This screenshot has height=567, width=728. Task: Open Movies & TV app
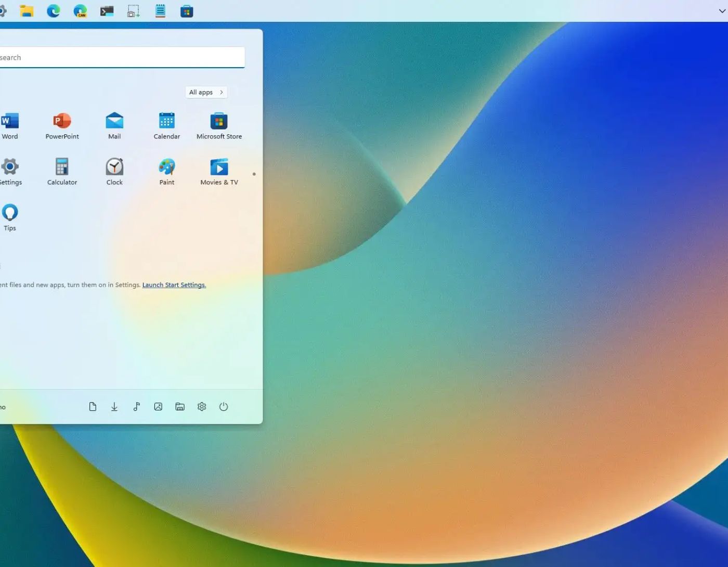point(219,172)
